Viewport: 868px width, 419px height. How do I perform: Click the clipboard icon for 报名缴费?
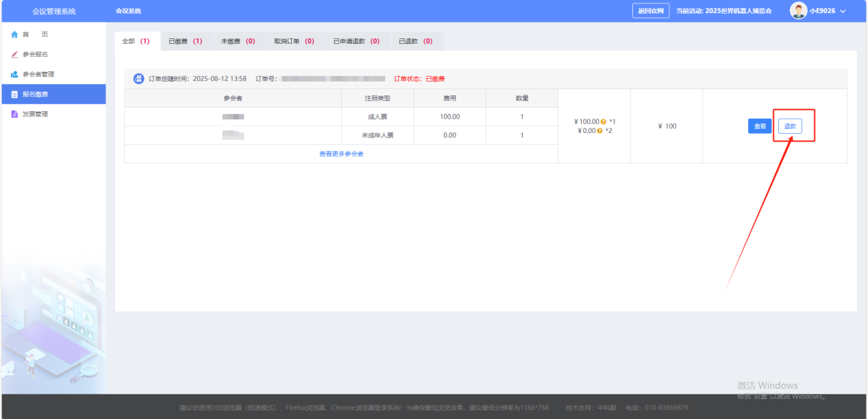(x=14, y=95)
